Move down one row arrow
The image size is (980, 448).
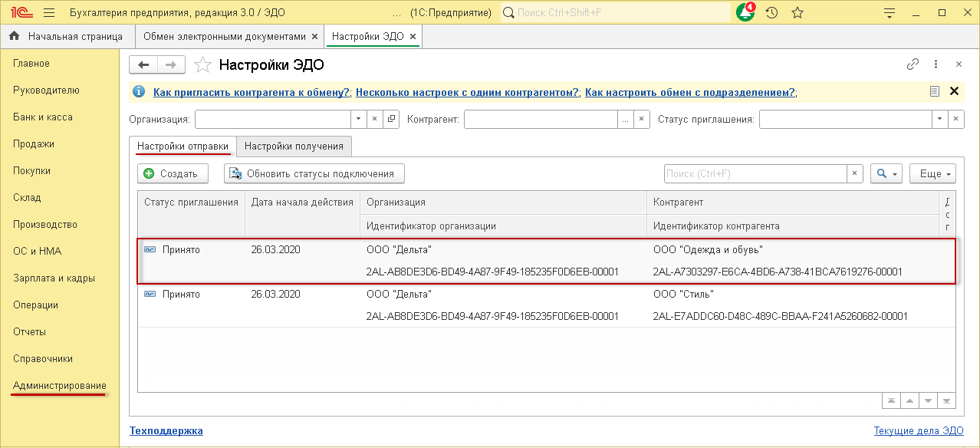(x=928, y=400)
